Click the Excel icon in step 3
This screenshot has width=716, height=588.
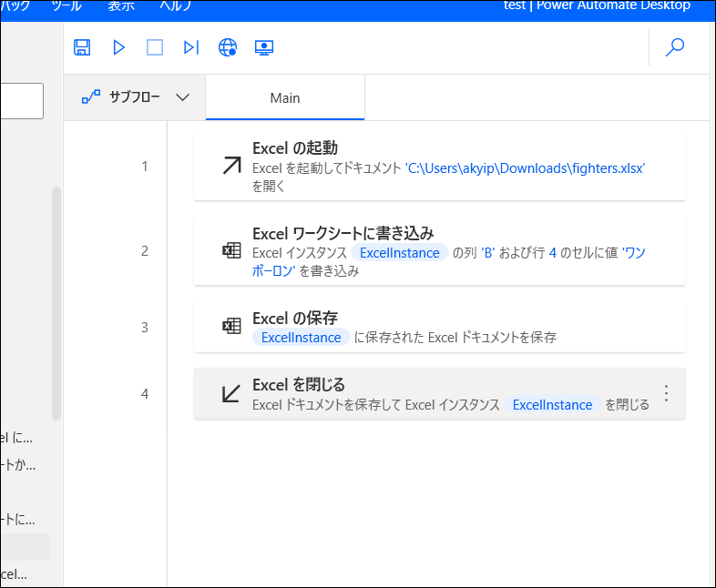tap(231, 326)
